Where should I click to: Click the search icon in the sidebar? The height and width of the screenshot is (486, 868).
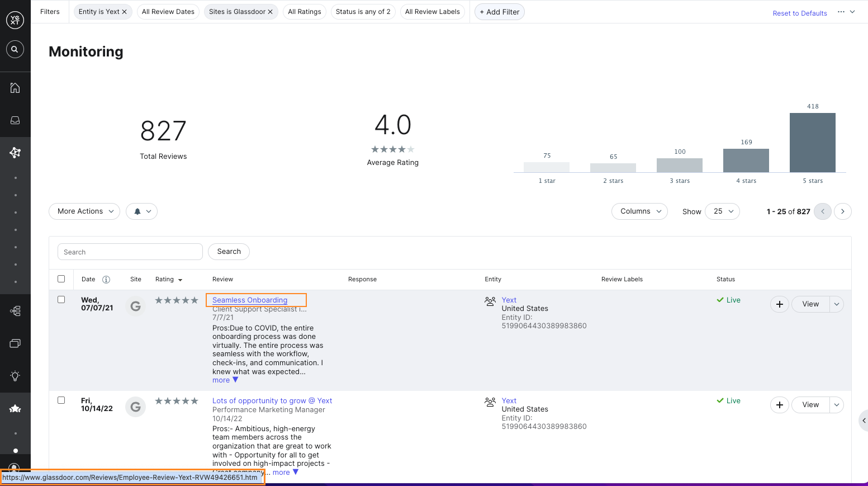pyautogui.click(x=15, y=49)
